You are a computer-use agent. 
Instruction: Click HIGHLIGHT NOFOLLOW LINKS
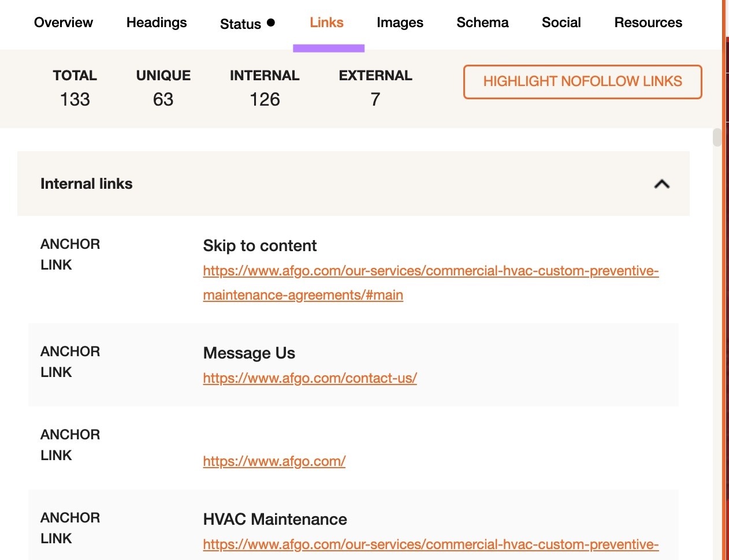tap(582, 81)
